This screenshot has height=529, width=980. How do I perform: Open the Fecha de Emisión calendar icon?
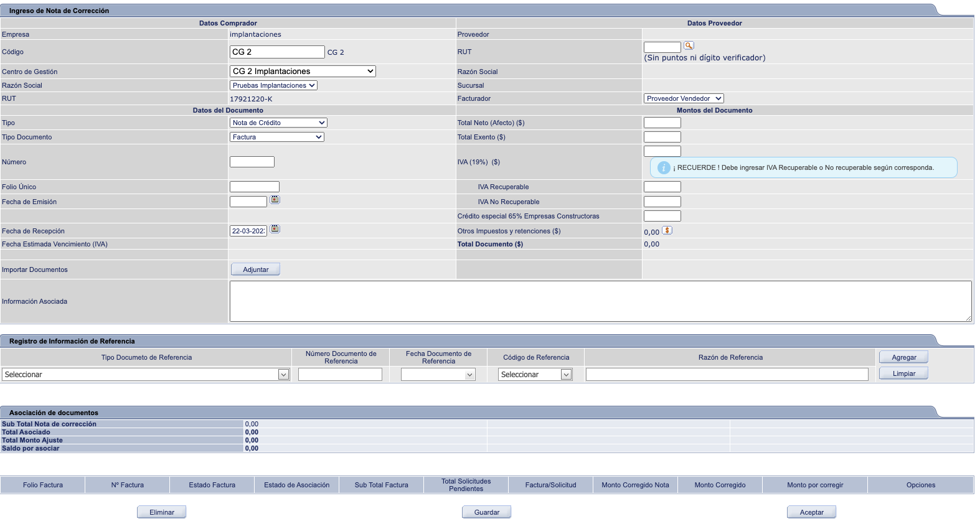(275, 200)
